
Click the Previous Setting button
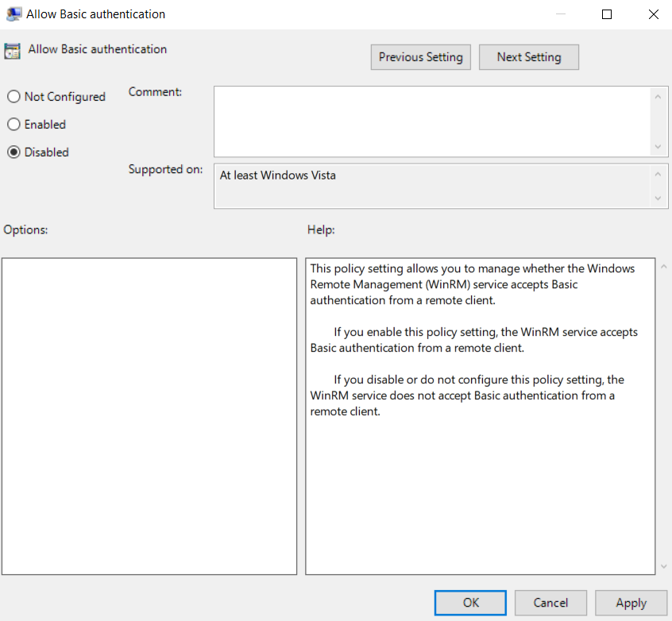point(420,56)
